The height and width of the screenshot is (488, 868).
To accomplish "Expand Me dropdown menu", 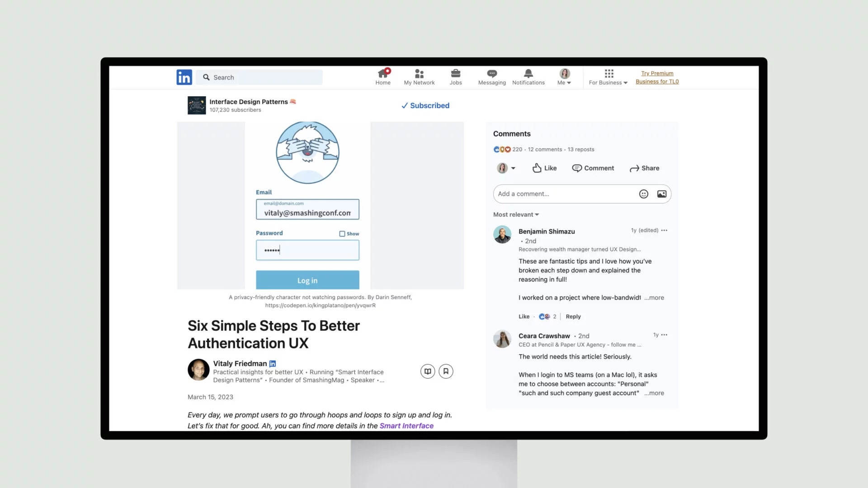I will coord(564,77).
